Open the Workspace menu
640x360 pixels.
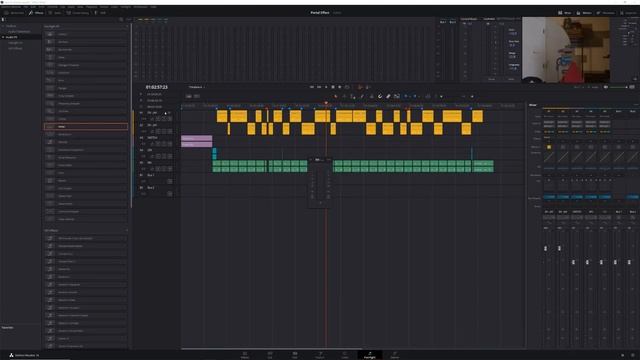coord(140,7)
